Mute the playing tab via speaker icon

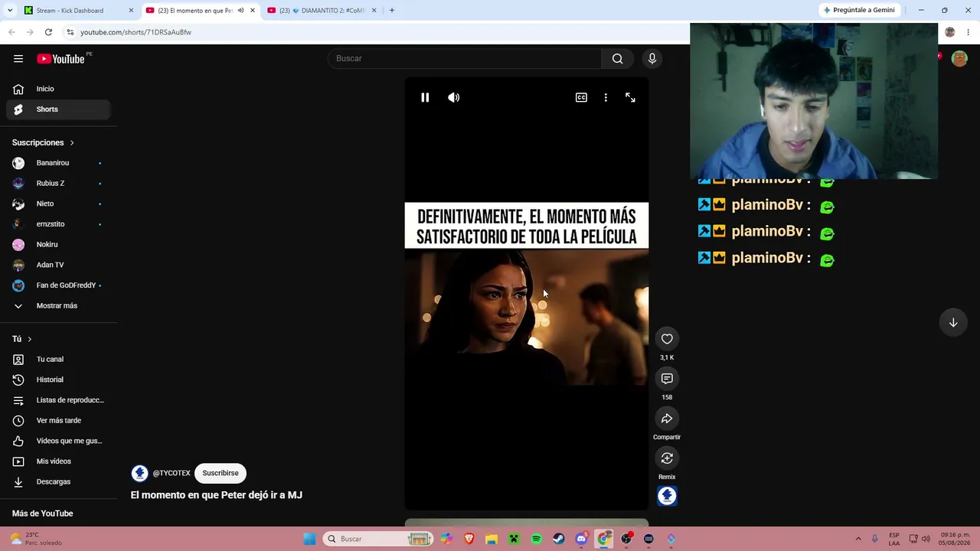(240, 11)
